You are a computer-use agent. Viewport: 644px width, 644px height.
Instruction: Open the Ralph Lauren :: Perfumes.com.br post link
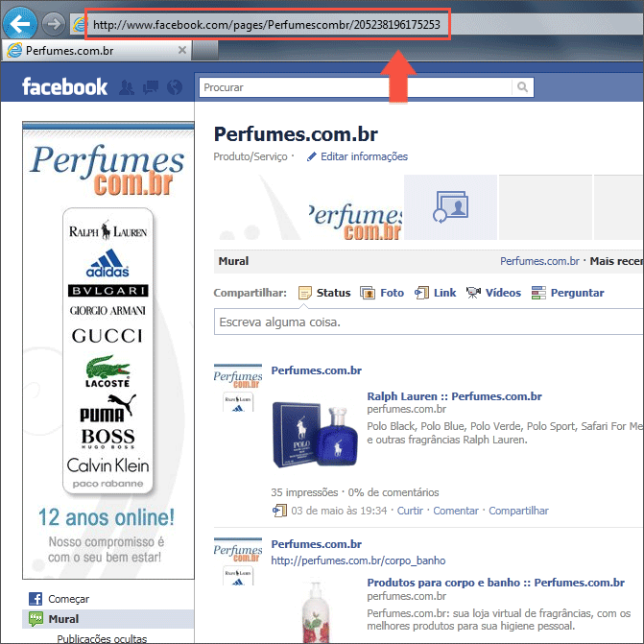pos(454,396)
